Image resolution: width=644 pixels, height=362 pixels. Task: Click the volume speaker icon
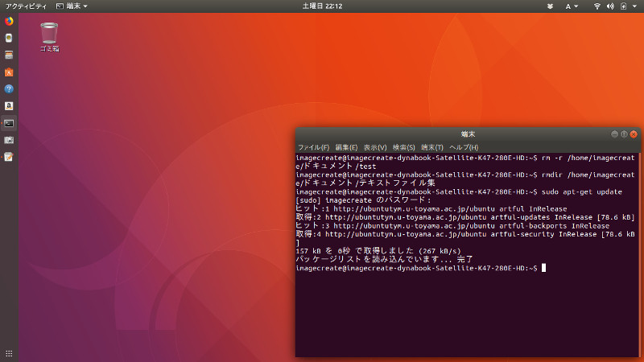pos(610,6)
